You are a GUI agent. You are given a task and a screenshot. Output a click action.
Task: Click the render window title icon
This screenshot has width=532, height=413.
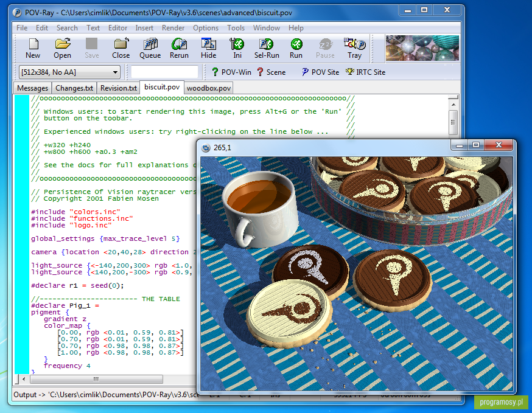pyautogui.click(x=206, y=148)
